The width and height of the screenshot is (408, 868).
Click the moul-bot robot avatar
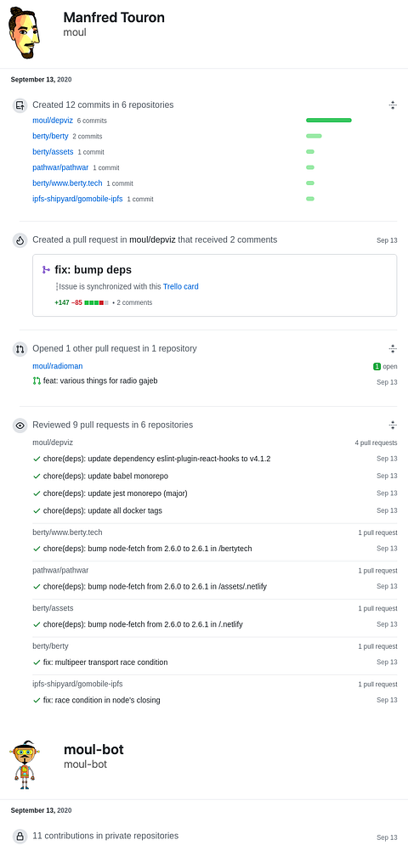pyautogui.click(x=25, y=764)
